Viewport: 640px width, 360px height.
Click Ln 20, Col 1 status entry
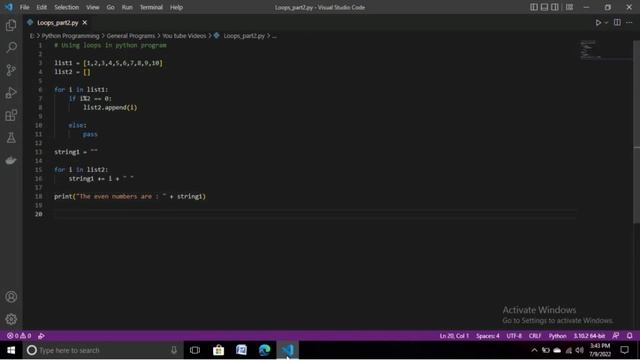pos(454,336)
